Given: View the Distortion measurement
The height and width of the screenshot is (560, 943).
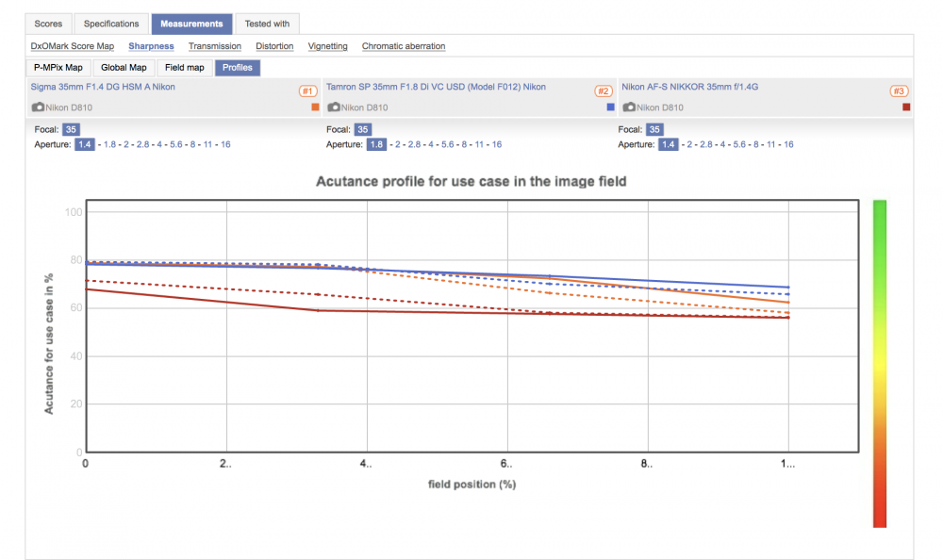Looking at the screenshot, I should click(274, 45).
